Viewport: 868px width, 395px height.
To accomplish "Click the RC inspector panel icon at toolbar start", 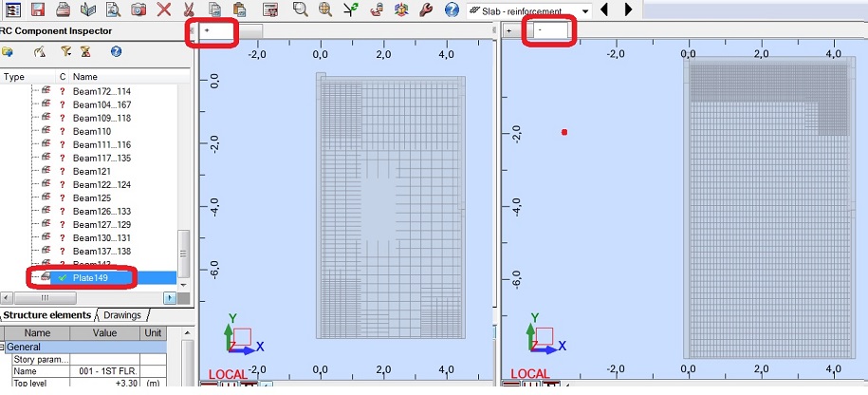I will tap(12, 9).
